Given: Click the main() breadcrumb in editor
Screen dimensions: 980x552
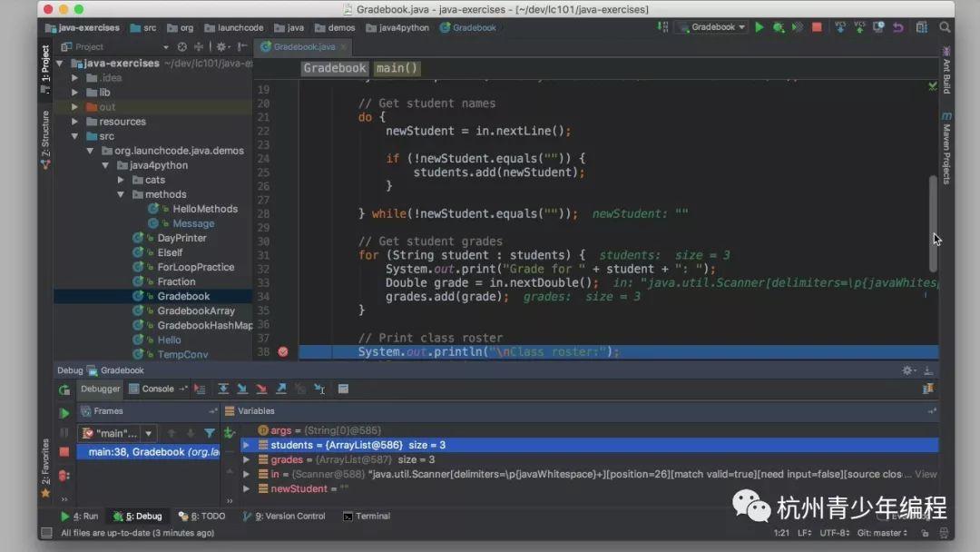Looking at the screenshot, I should click(397, 68).
